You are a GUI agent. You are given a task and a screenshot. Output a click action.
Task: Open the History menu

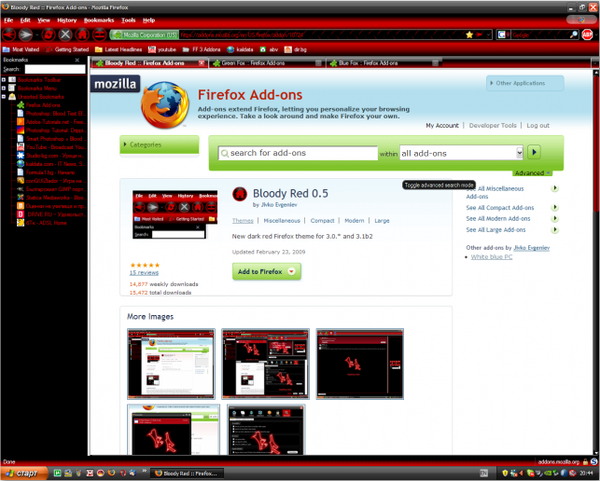67,20
